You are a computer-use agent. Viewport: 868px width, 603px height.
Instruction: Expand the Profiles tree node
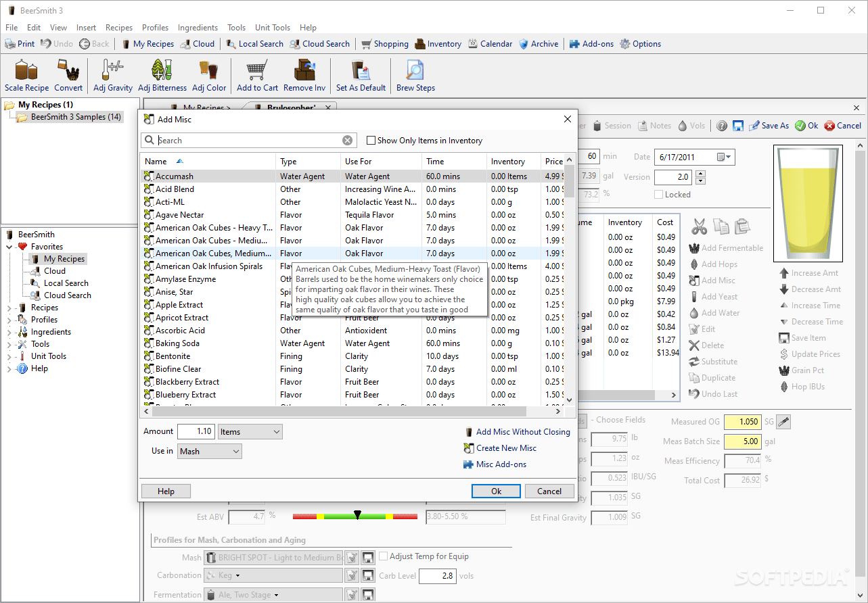(9, 320)
